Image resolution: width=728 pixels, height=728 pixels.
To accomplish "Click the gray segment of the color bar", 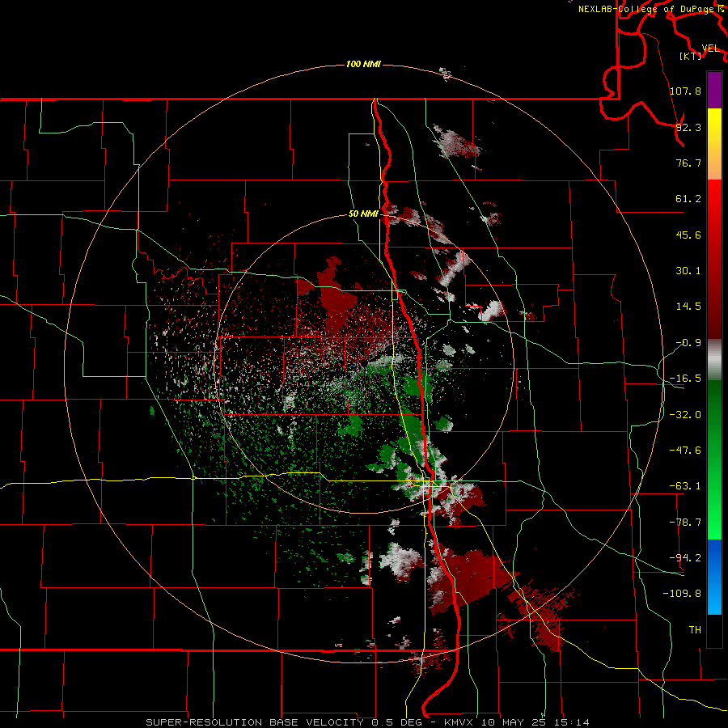I will click(714, 360).
